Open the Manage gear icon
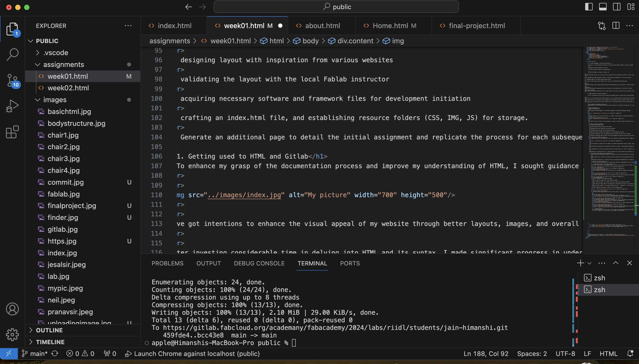Screen dimensions: 639x364 [12, 335]
